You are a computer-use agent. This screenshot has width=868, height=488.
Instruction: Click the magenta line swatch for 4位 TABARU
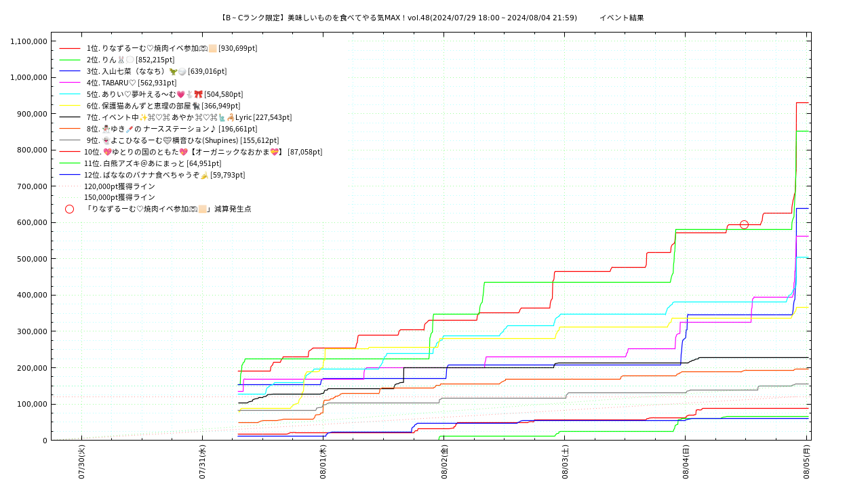[x=70, y=83]
